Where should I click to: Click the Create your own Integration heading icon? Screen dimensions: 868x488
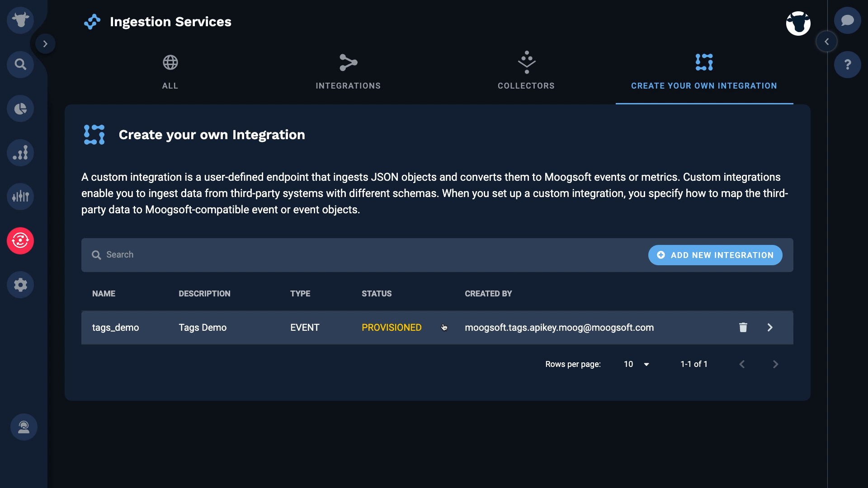click(x=94, y=135)
